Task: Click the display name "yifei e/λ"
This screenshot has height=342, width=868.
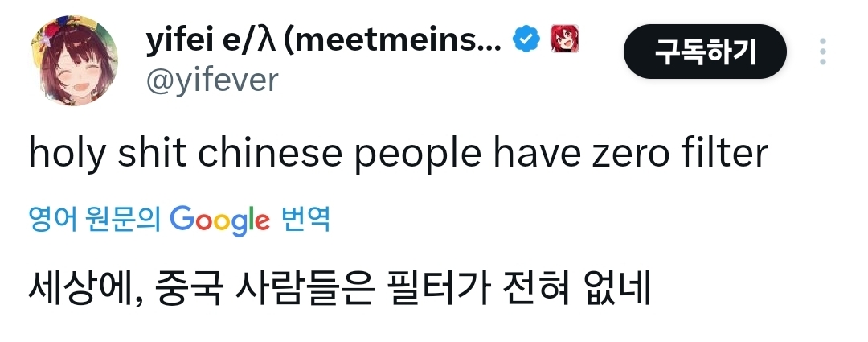Action: [x=210, y=39]
